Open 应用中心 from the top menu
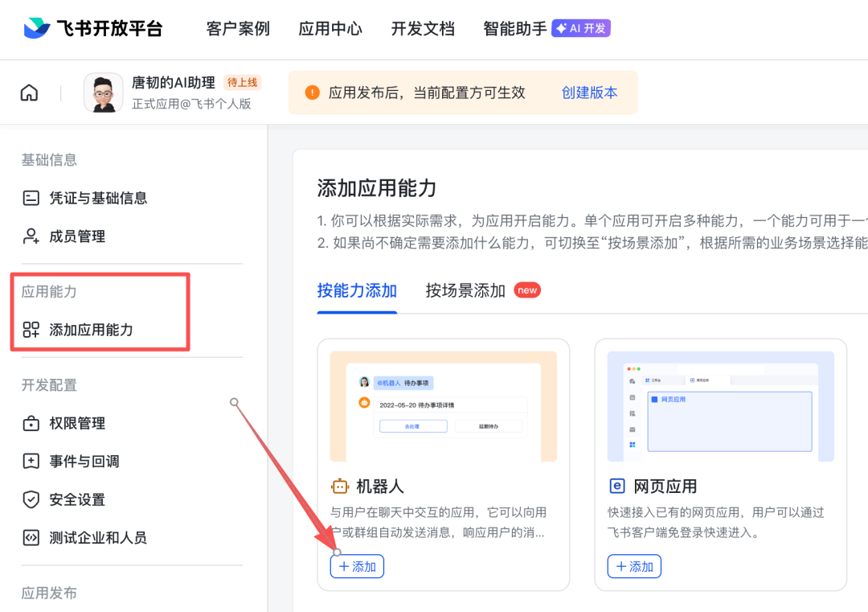 pyautogui.click(x=330, y=28)
